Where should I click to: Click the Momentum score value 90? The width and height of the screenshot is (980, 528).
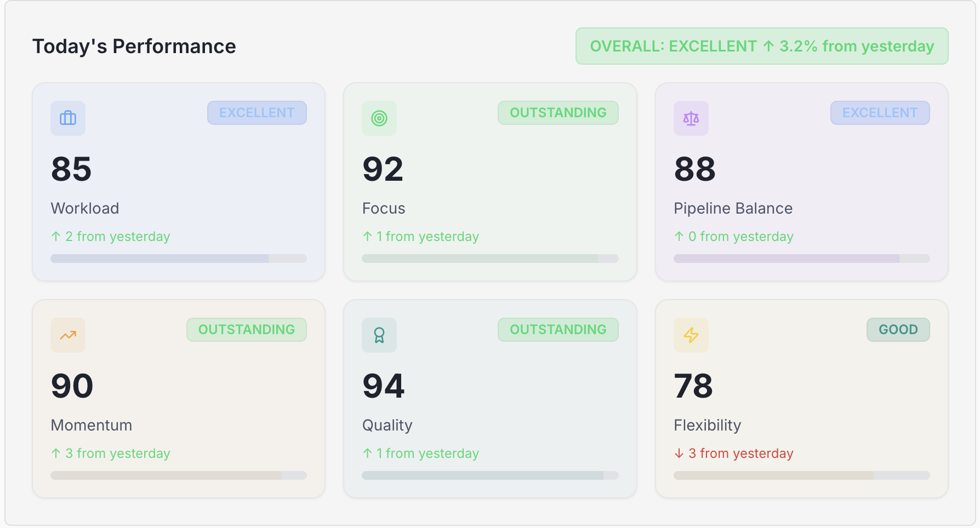72,386
